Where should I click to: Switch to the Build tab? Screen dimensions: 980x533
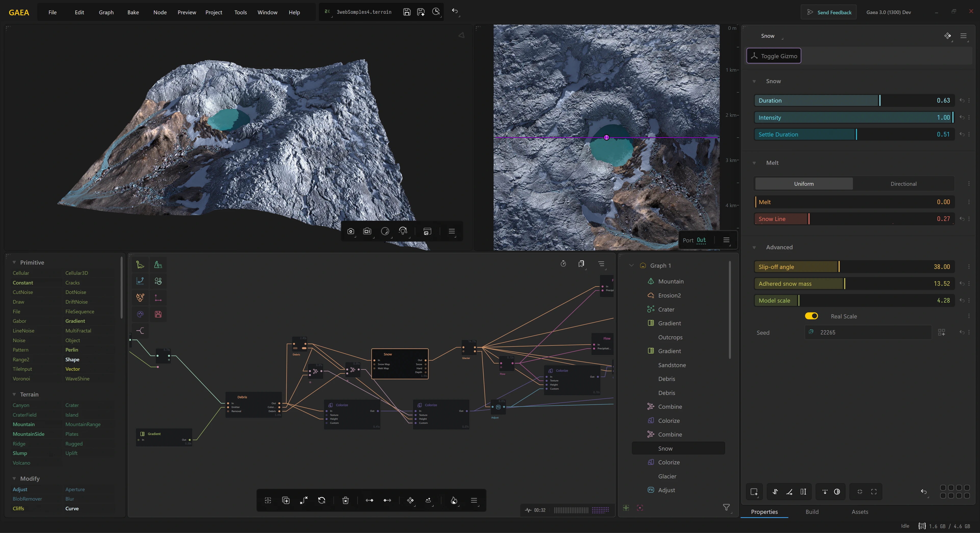pos(812,512)
